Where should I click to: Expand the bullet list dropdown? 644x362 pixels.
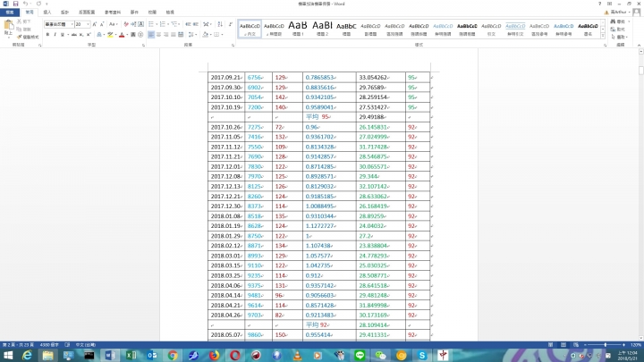coord(157,24)
